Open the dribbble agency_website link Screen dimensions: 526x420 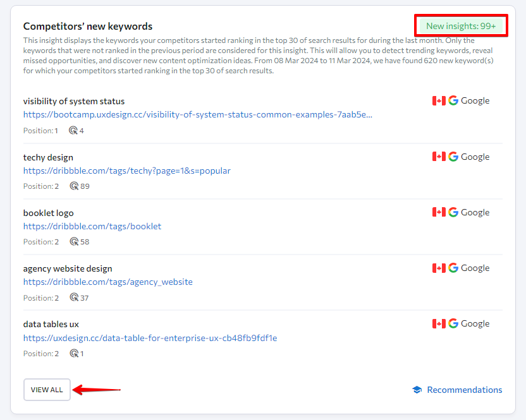point(108,282)
